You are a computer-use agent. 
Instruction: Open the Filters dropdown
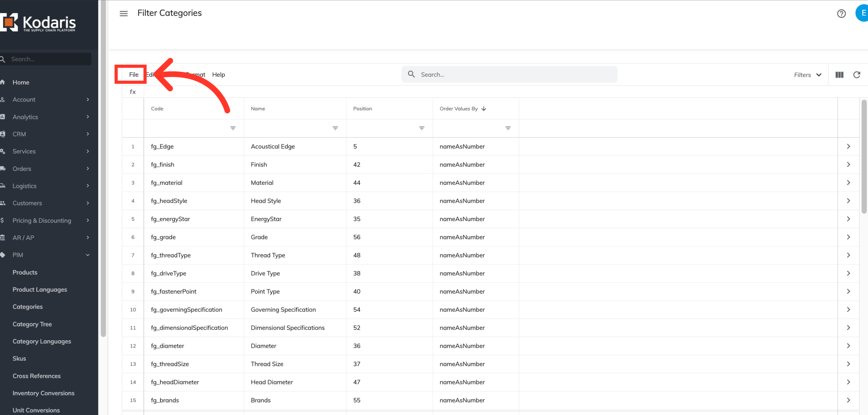807,75
